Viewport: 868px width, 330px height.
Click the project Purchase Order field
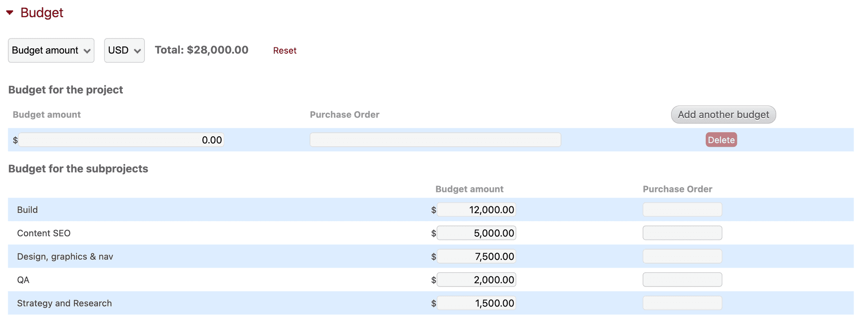point(435,140)
